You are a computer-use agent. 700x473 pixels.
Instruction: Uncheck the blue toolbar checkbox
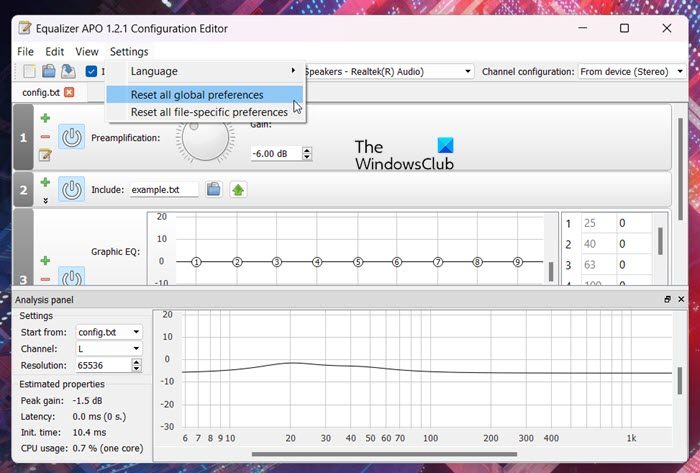click(91, 71)
